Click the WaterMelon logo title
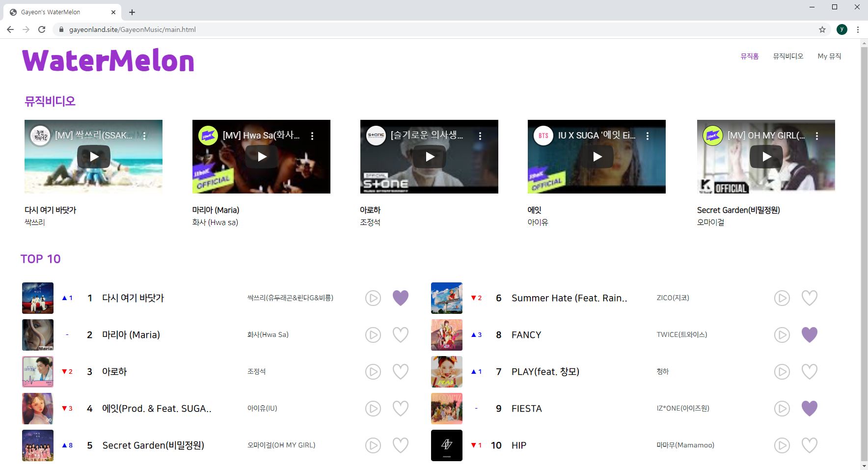Image resolution: width=868 pixels, height=470 pixels. (108, 61)
